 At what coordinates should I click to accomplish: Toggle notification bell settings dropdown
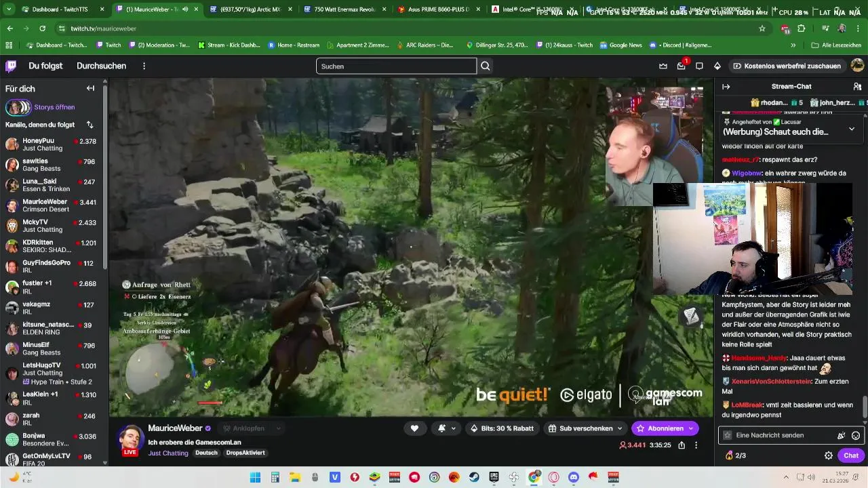tap(446, 428)
